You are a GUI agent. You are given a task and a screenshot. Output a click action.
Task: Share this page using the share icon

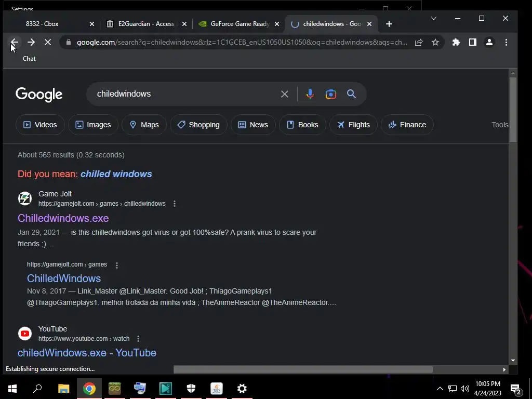point(419,42)
